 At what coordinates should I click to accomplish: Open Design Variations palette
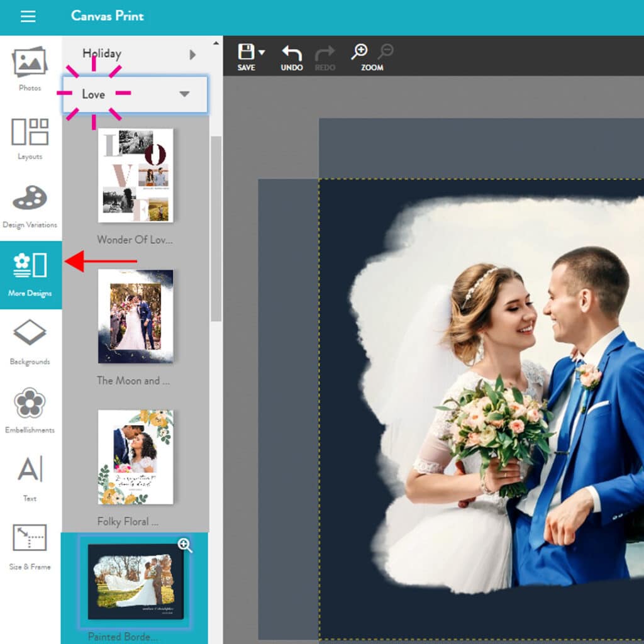coord(30,206)
